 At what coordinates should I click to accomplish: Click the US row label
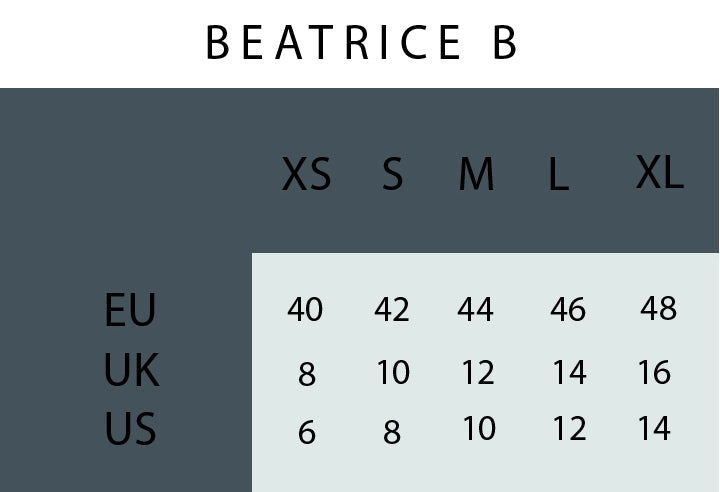[x=130, y=431]
